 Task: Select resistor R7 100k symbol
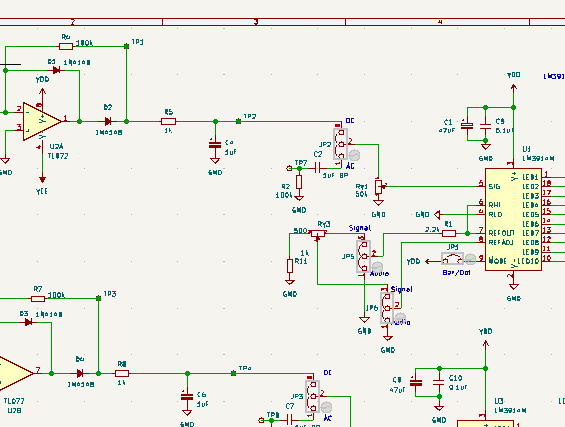point(38,298)
